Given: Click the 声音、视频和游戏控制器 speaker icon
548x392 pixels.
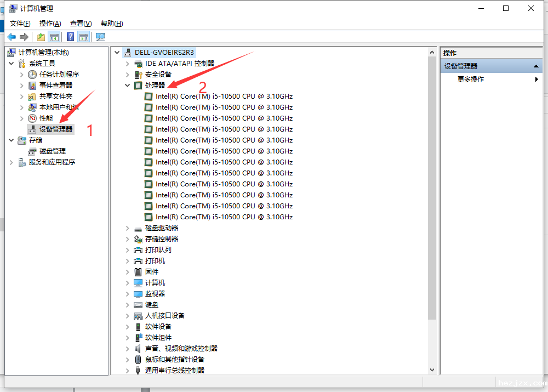Looking at the screenshot, I should coord(138,349).
